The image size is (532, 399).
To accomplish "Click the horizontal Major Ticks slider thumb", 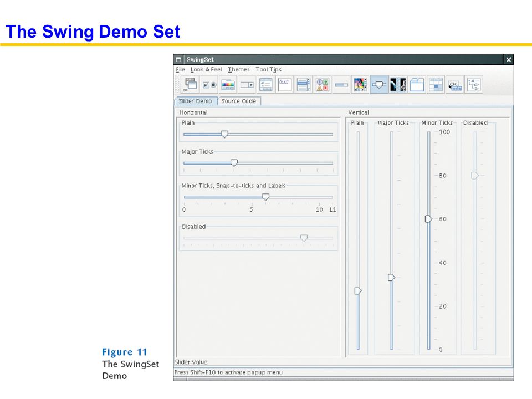I will [234, 163].
